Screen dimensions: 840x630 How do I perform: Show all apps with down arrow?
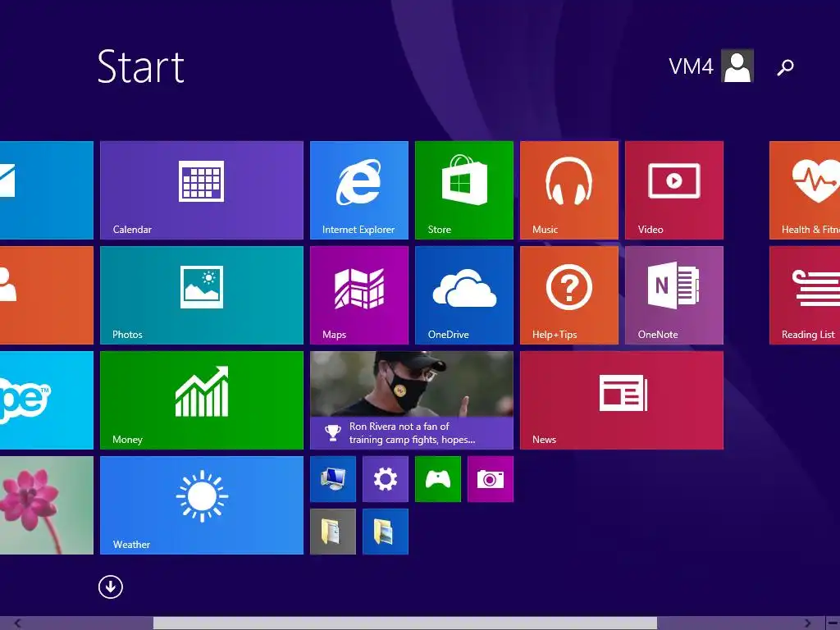pyautogui.click(x=111, y=587)
